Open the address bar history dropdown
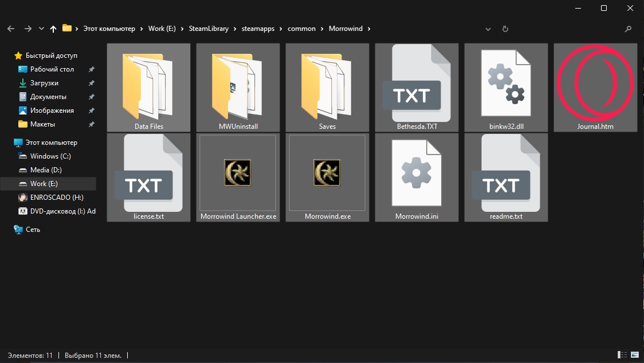644x363 pixels. pos(488,29)
